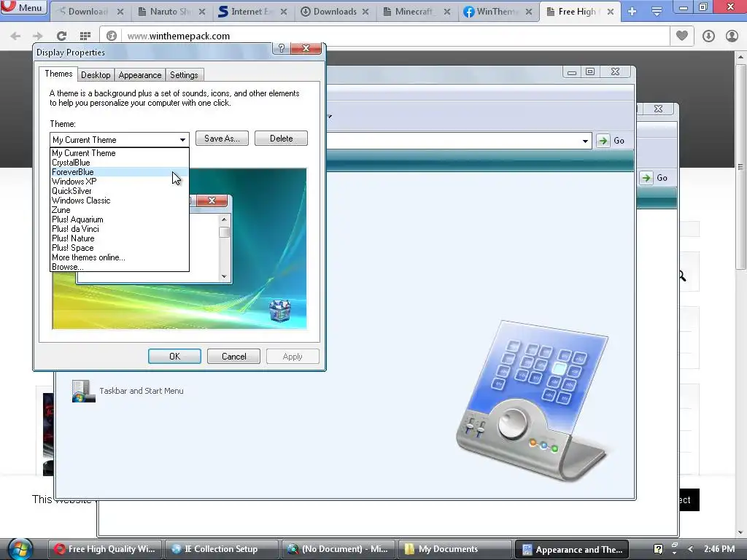Click the help question mark in Display Properties

281,48
